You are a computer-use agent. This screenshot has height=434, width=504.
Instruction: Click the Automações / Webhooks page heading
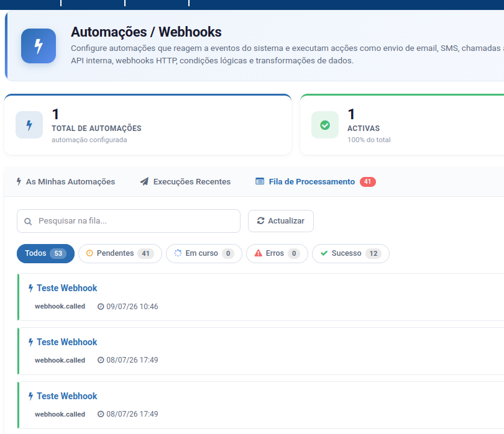point(146,32)
